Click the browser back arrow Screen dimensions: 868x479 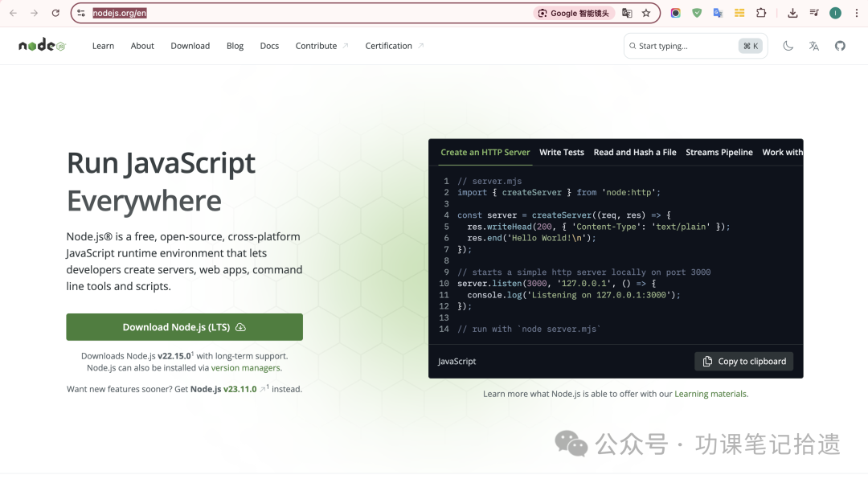point(14,13)
